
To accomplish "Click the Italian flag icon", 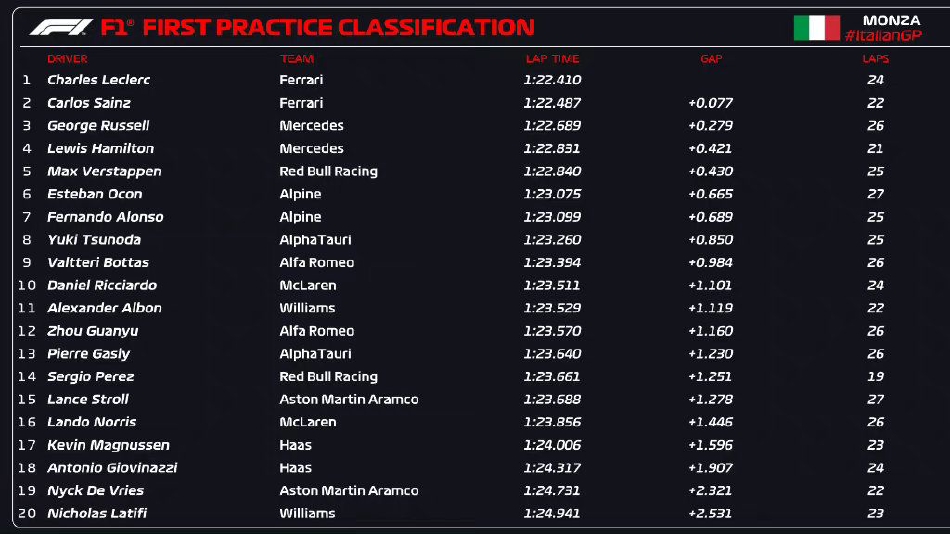I will click(x=816, y=28).
